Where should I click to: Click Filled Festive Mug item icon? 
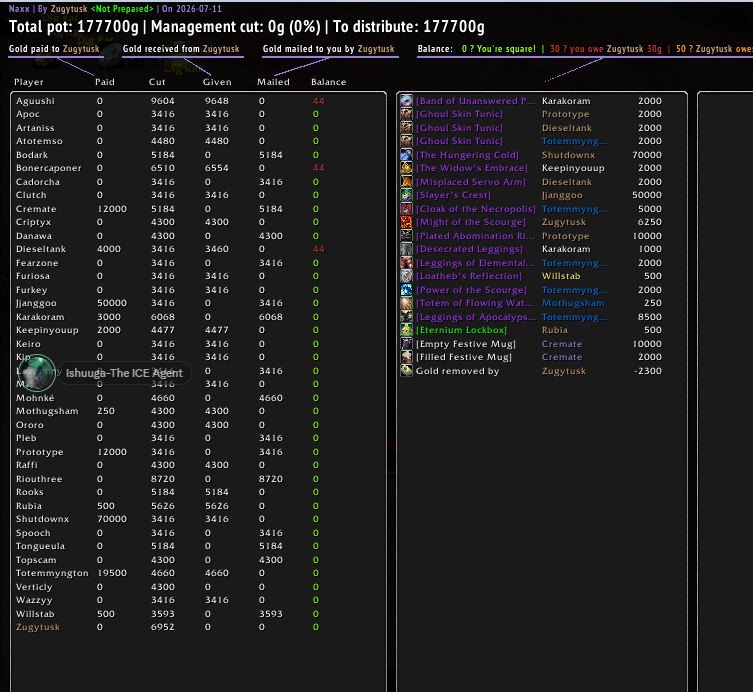tap(407, 357)
